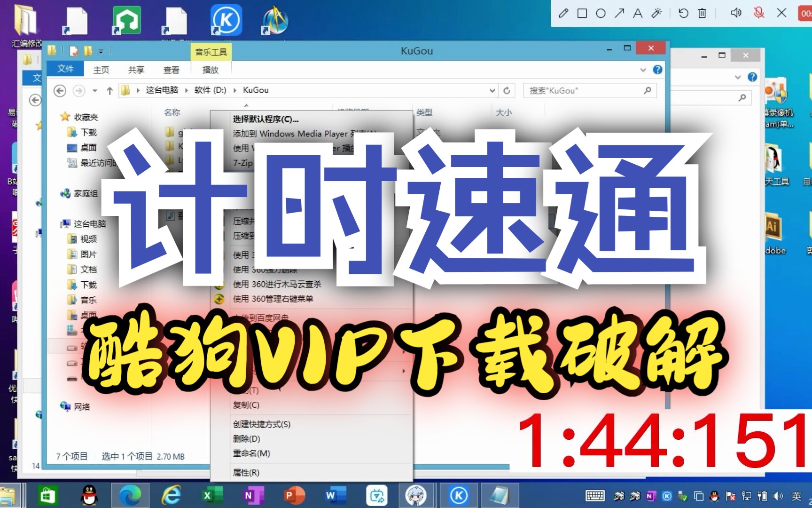Select the rectangle annotation tool
This screenshot has height=508, width=812.
pos(582,13)
